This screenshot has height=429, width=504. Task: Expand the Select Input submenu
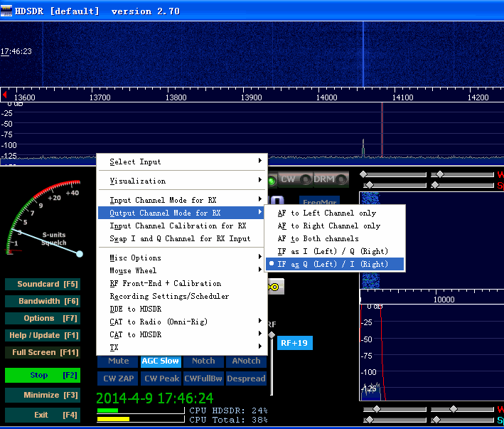pyautogui.click(x=182, y=161)
